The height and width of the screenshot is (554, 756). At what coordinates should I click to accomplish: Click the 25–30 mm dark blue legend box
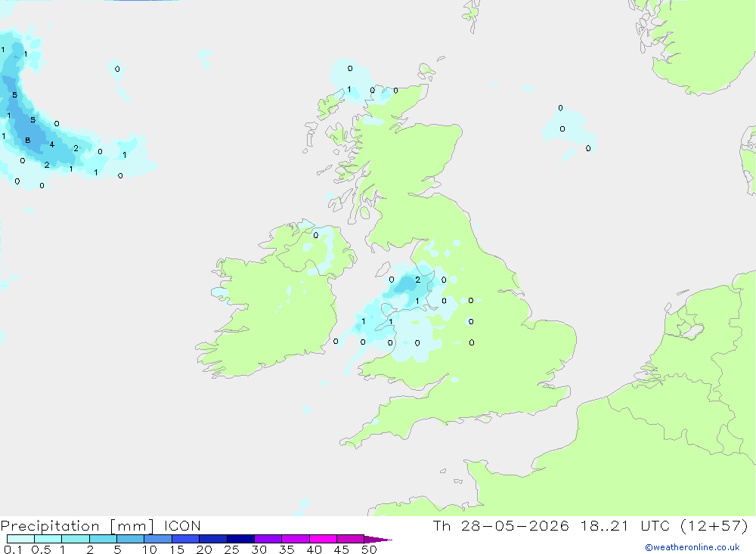pyautogui.click(x=240, y=539)
